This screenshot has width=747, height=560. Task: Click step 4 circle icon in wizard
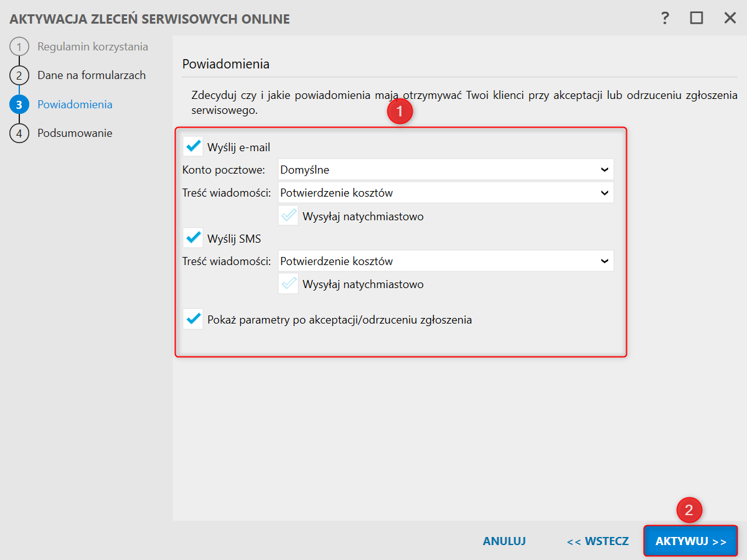coord(19,133)
